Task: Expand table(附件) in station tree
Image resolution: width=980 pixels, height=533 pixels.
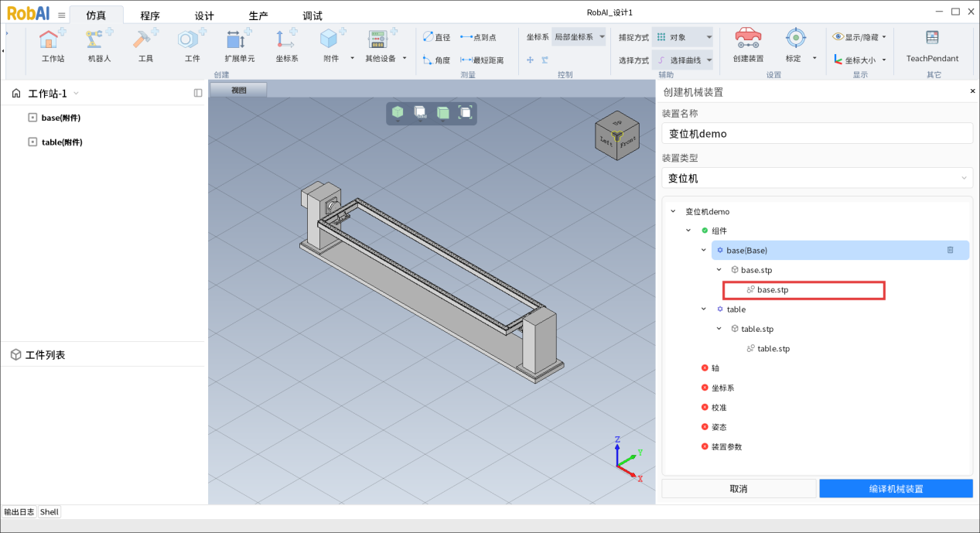Action: [32, 142]
